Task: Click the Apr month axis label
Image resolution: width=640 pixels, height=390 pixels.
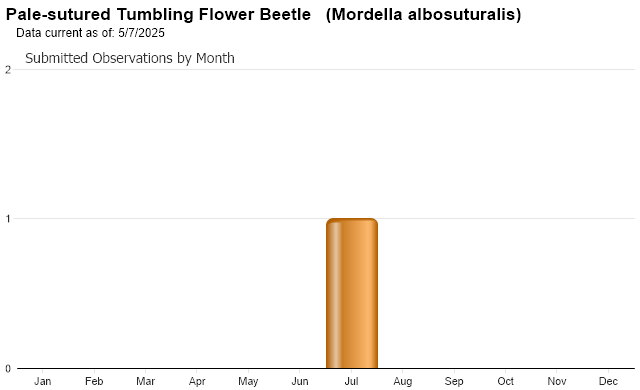Action: point(197,381)
